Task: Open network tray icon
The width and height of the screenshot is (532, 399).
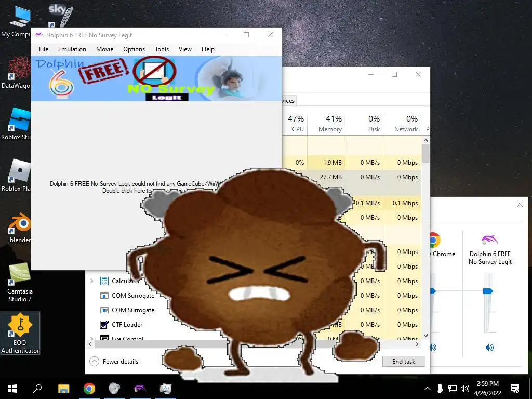Action: click(x=452, y=389)
